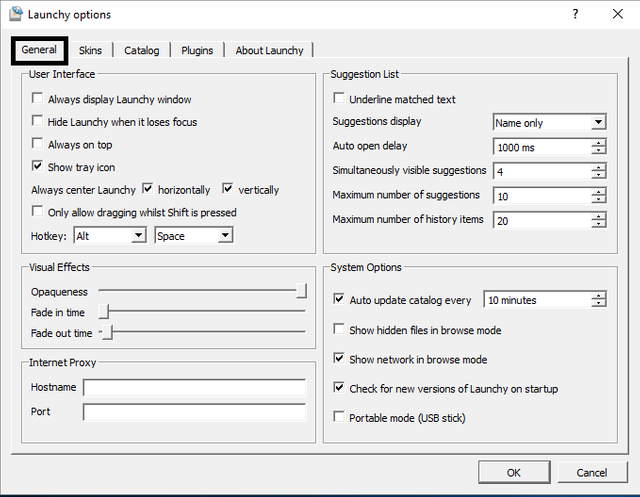640x497 pixels.
Task: Increase Auto open delay value
Action: click(x=599, y=142)
